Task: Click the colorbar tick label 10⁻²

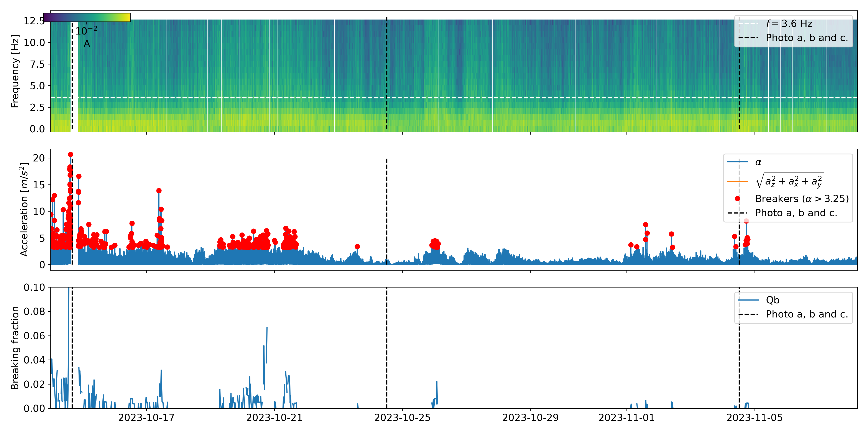Action: [86, 31]
